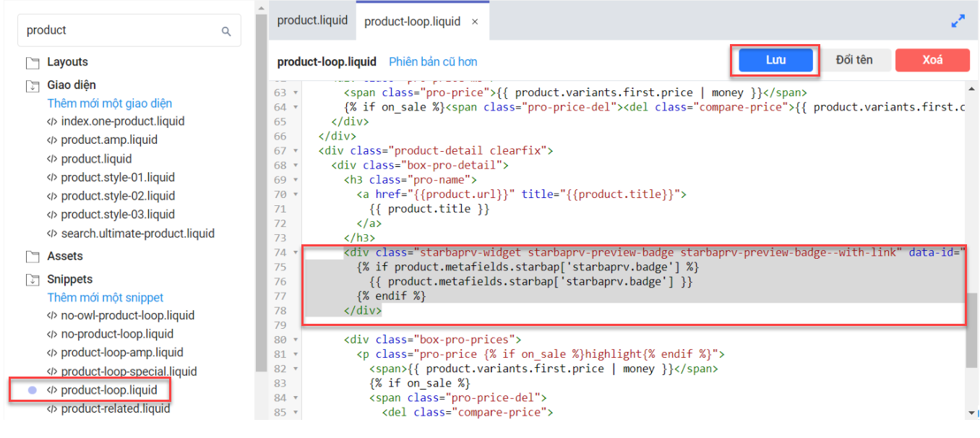Click code icon beside product-related.liquid
980x438 pixels.
(52, 409)
